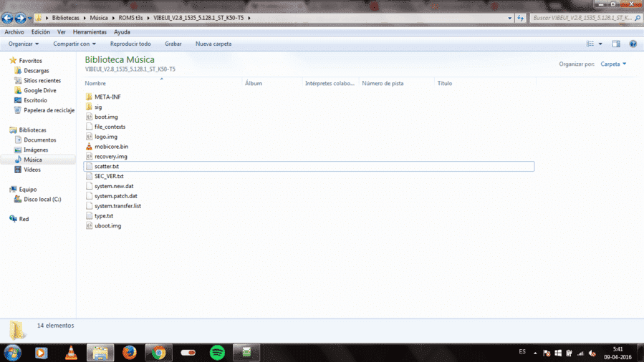
Task: Open the network signal tray icon
Action: click(580, 353)
